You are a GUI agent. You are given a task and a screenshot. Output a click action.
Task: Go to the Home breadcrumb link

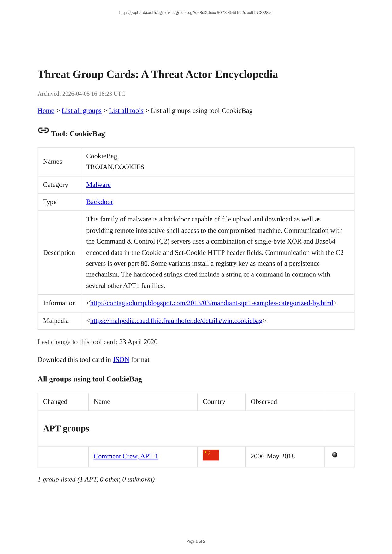tap(46, 111)
